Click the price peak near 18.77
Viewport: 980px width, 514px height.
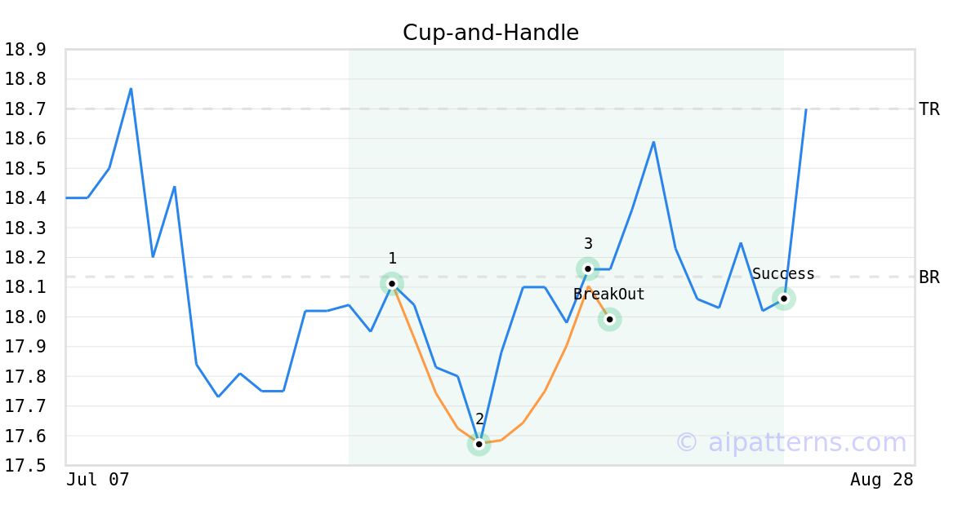click(x=131, y=88)
